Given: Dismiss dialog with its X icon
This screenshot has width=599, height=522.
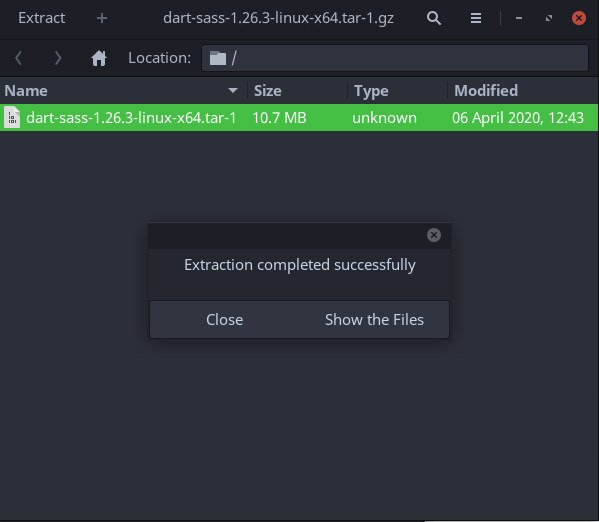Looking at the screenshot, I should [434, 235].
